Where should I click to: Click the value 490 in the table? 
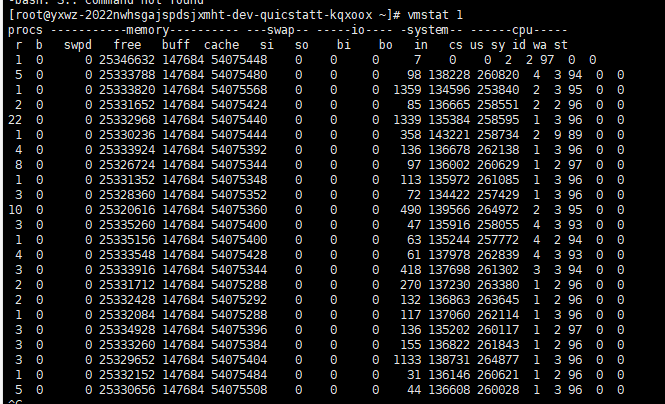click(x=411, y=210)
